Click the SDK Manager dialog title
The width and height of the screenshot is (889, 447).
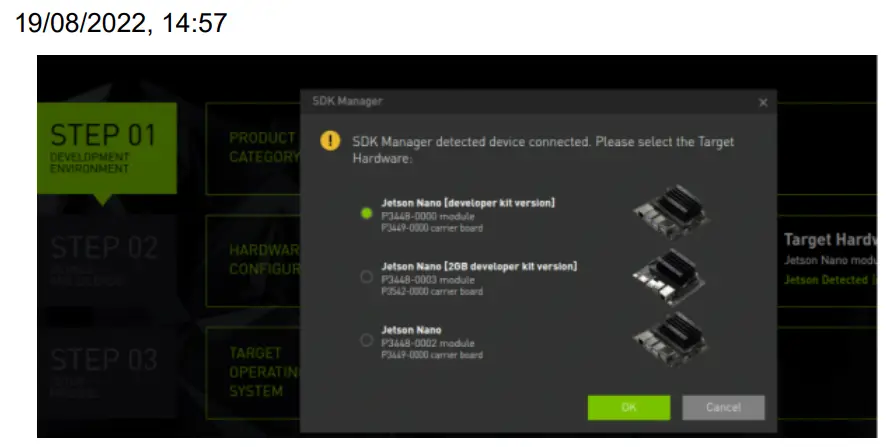(x=348, y=101)
